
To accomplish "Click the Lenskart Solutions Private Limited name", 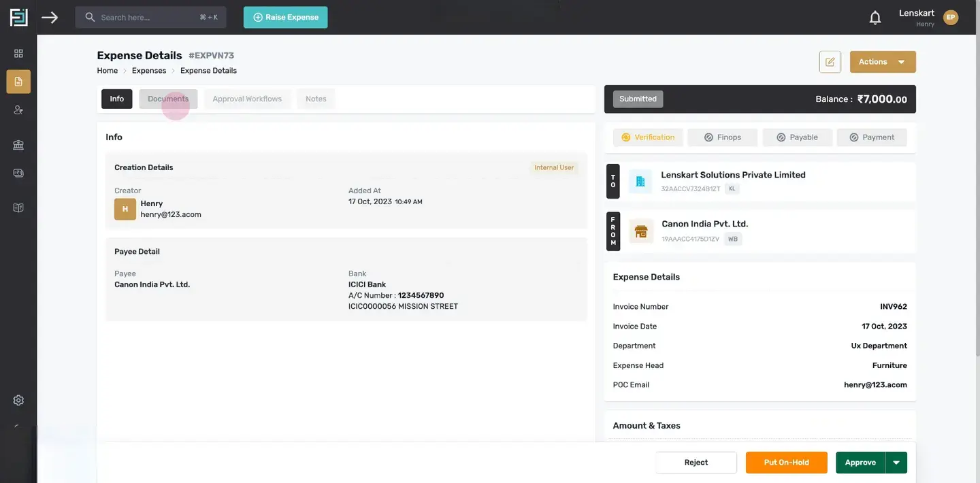I will pos(734,175).
